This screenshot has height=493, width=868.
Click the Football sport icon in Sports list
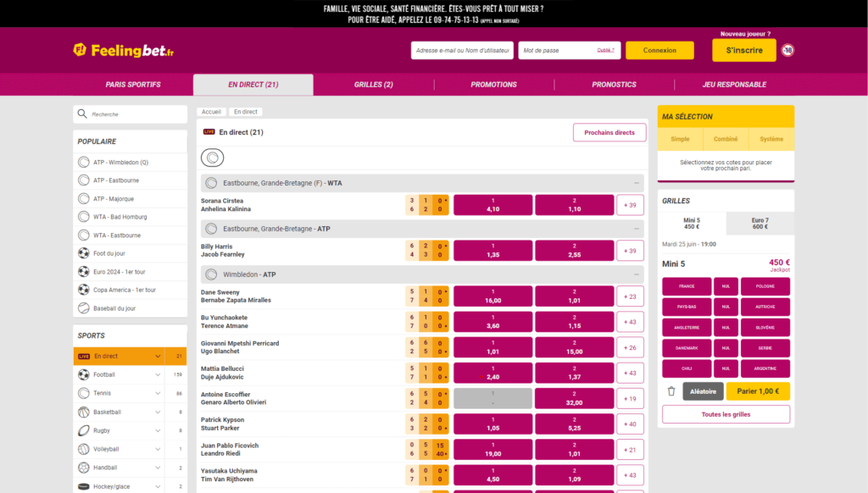point(84,374)
